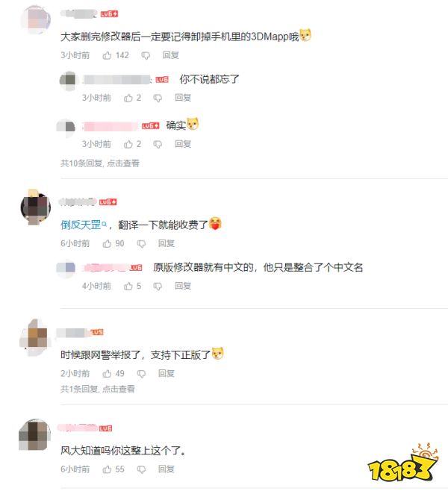448x494 pixels.
Task: Expand 共1条回复 replies
Action: pyautogui.click(x=97, y=389)
